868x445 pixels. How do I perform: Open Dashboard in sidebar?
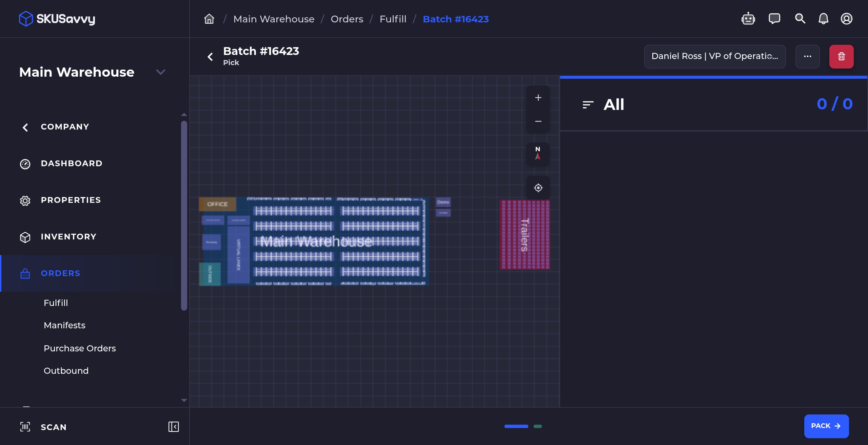pyautogui.click(x=72, y=163)
